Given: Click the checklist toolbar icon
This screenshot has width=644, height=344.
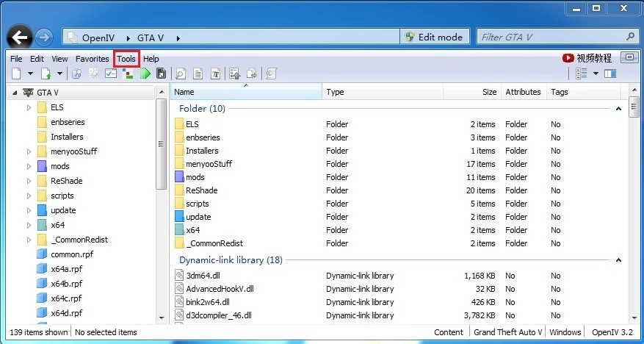Looking at the screenshot, I should coord(111,74).
